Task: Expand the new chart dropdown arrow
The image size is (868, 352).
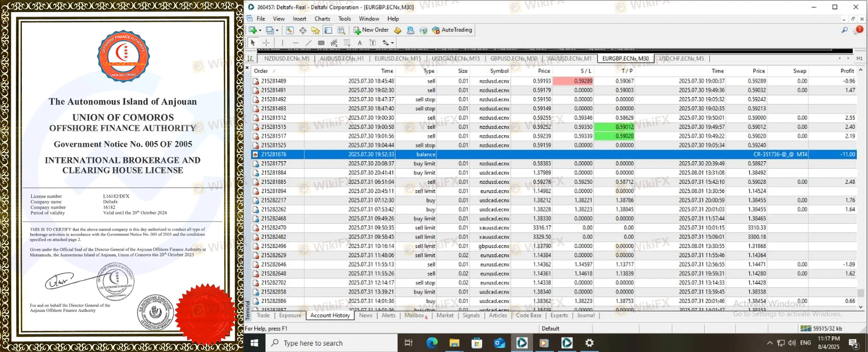Action: pyautogui.click(x=260, y=30)
